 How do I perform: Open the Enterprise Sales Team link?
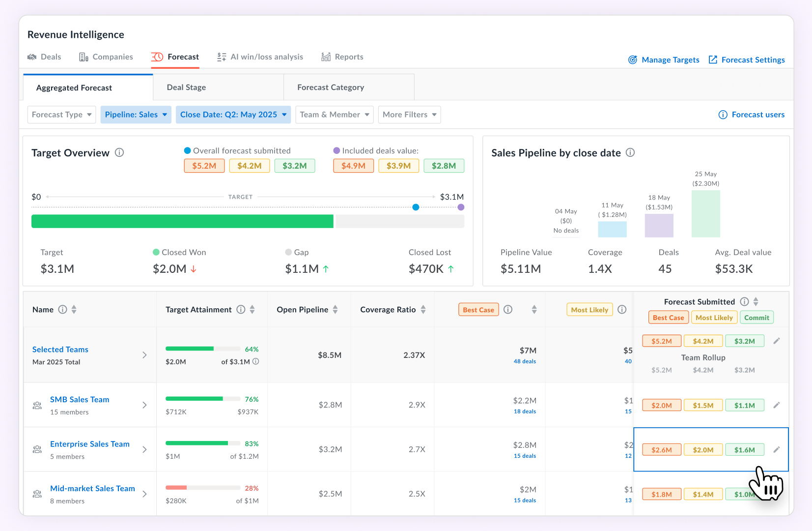point(90,444)
